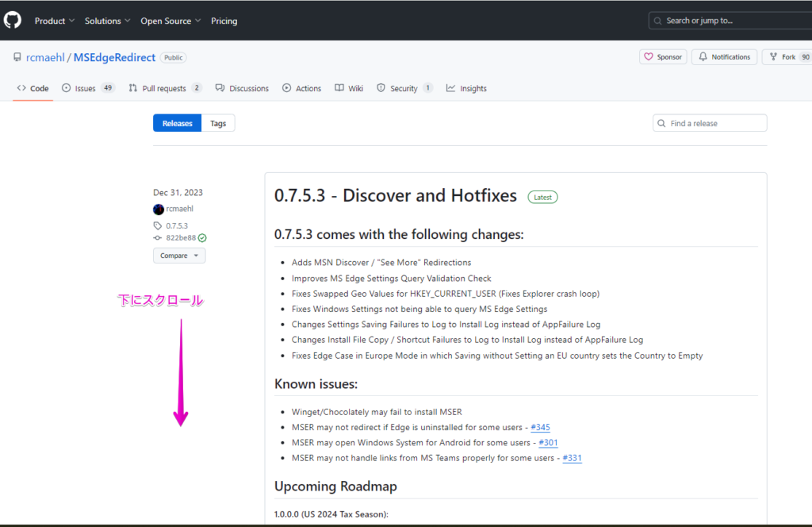Open commit 822be88
The height and width of the screenshot is (527, 812).
(x=181, y=238)
